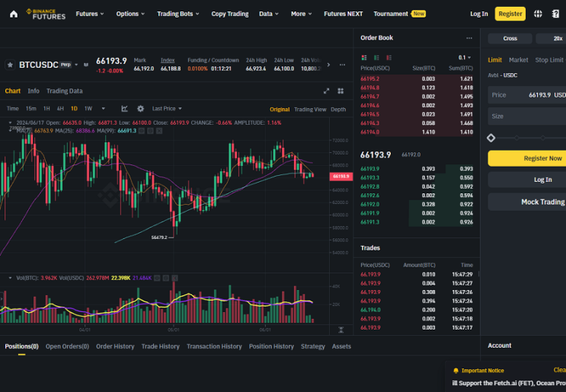566x392 pixels.
Task: Open Vol indicator settings icon
Action: (x=165, y=278)
